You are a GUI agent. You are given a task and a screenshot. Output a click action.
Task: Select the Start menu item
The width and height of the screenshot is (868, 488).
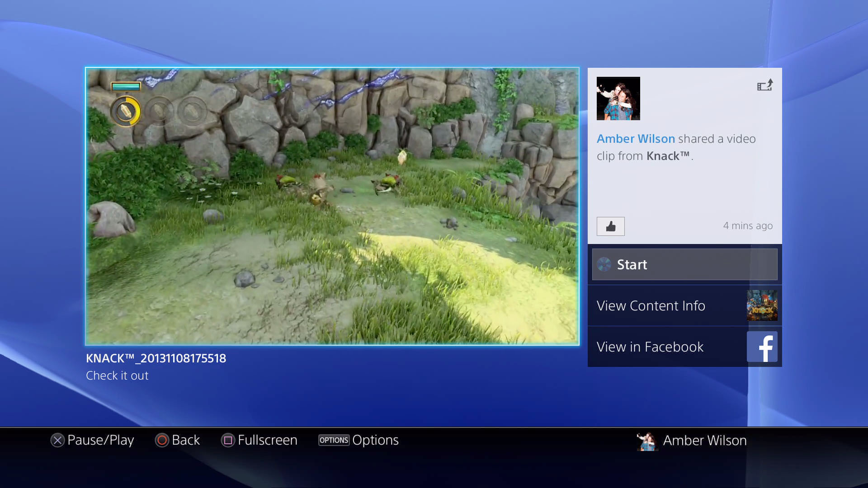(684, 264)
